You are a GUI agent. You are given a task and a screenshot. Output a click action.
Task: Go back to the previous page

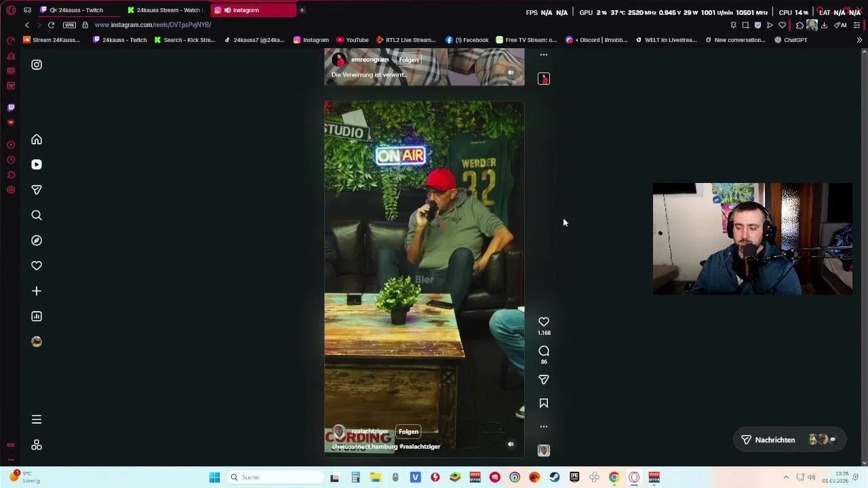[27, 25]
